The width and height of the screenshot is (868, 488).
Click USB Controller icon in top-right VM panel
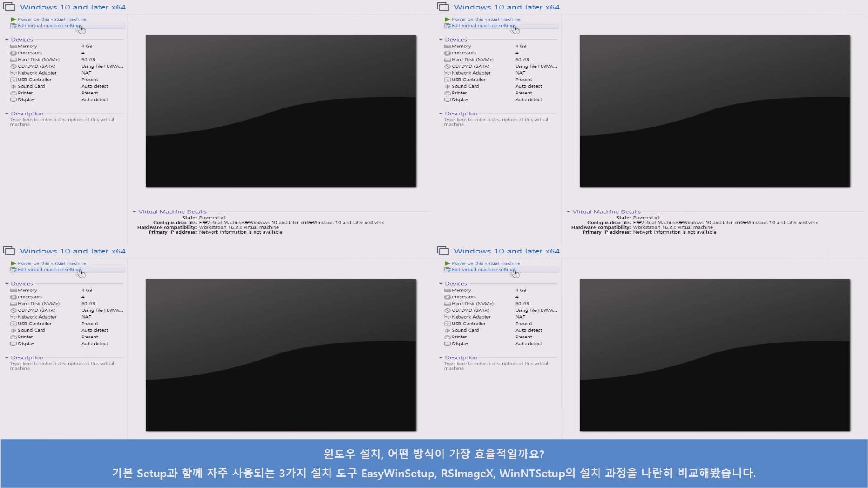point(448,80)
